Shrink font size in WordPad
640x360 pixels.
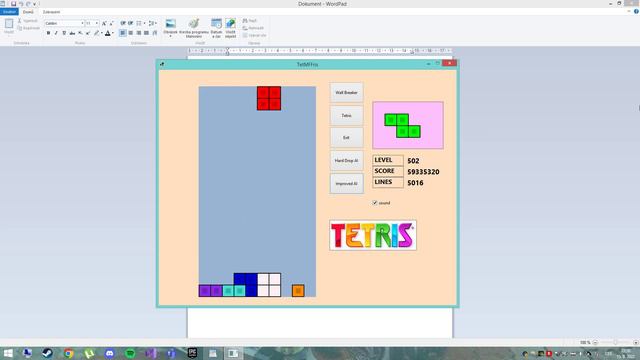[111, 23]
